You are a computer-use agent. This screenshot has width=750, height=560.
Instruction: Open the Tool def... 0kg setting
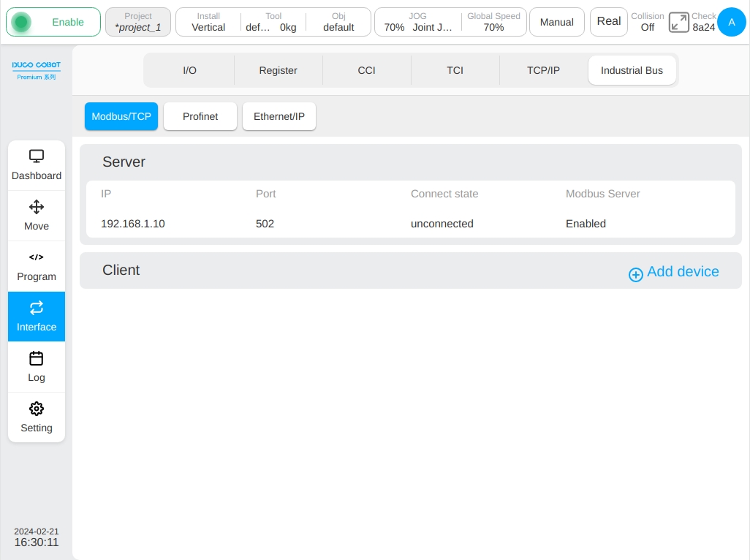272,22
